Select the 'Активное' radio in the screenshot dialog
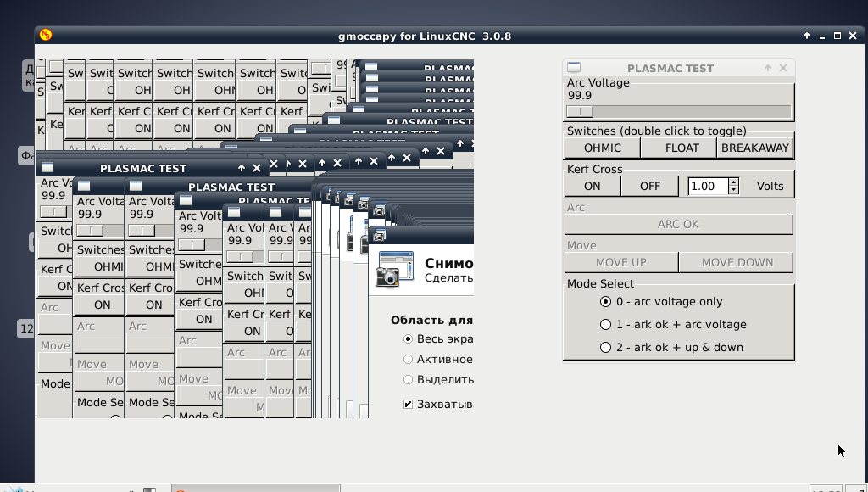This screenshot has width=868, height=492. coord(408,360)
